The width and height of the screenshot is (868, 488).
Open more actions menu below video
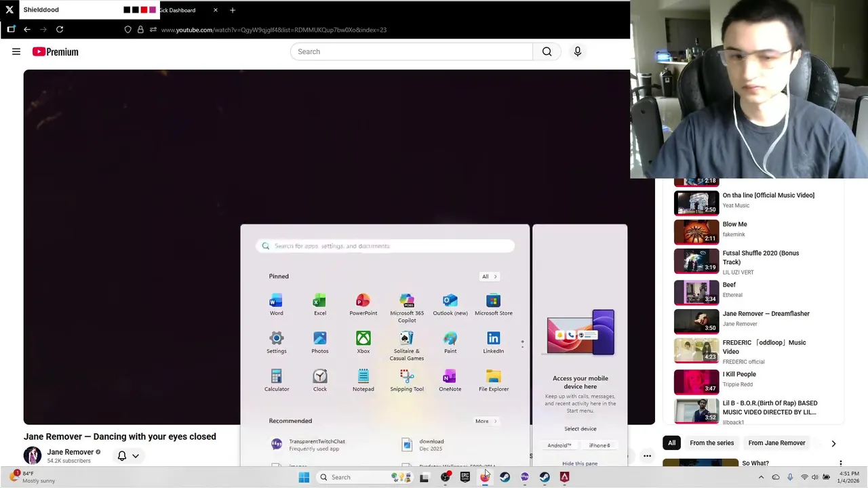[x=647, y=455]
